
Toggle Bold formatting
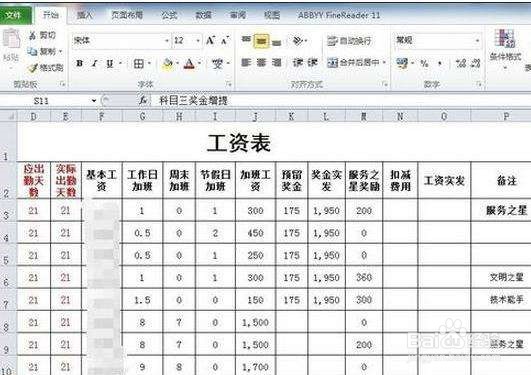coord(79,63)
